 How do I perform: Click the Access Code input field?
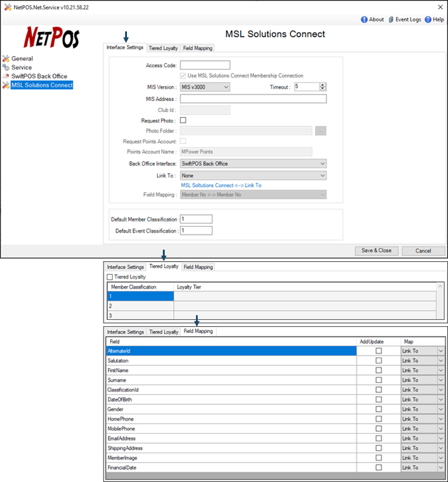(205, 65)
